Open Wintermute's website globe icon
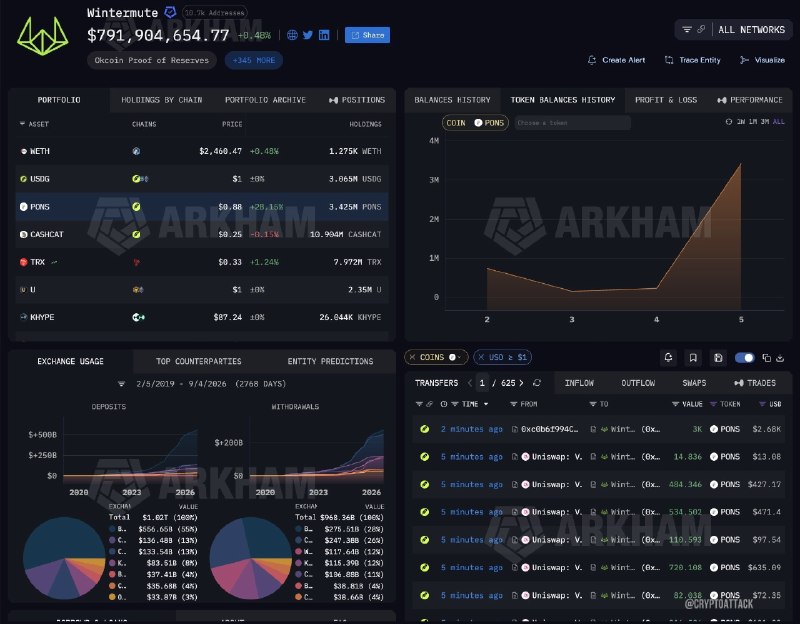 (292, 35)
